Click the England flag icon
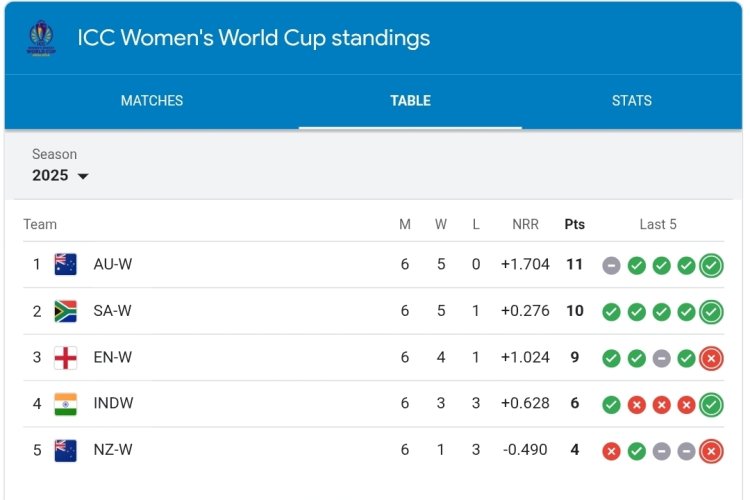 tap(66, 357)
